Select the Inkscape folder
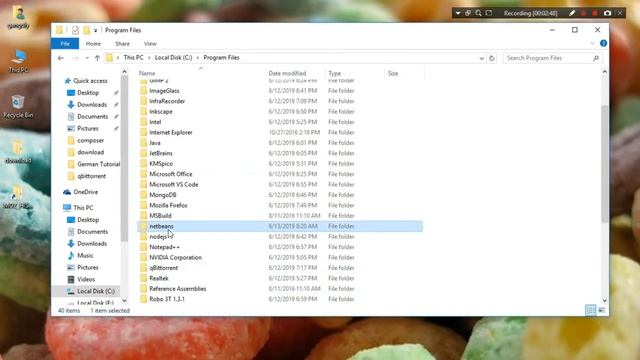The height and width of the screenshot is (360, 640). coord(160,111)
